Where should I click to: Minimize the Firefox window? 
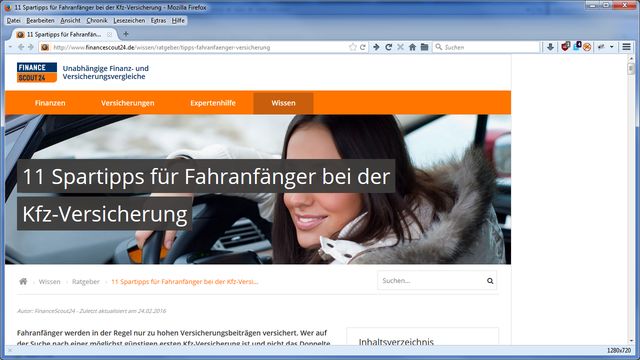coord(593,5)
